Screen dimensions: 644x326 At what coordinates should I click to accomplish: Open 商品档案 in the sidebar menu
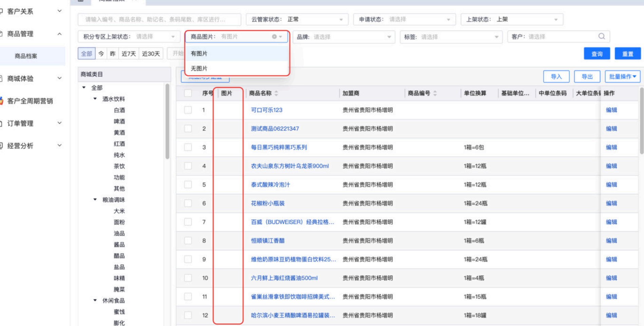(26, 56)
